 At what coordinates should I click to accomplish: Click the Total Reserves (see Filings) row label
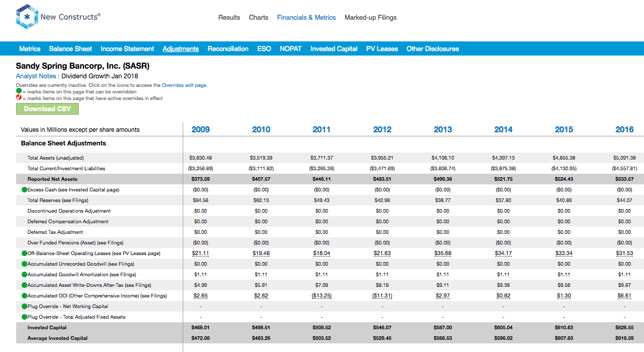click(58, 200)
